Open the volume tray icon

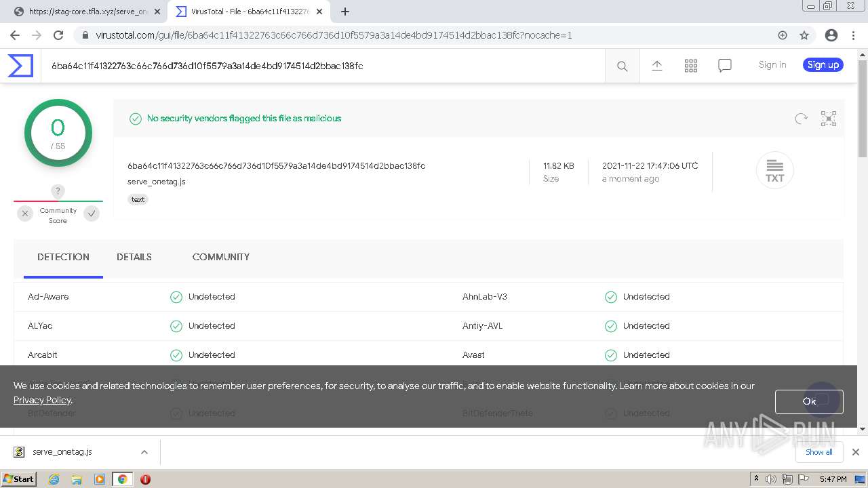coord(771,479)
